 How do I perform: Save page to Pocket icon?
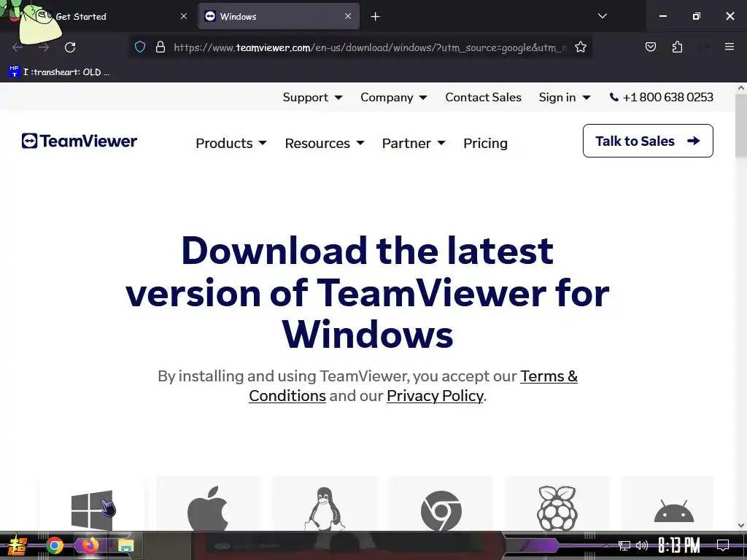point(650,47)
